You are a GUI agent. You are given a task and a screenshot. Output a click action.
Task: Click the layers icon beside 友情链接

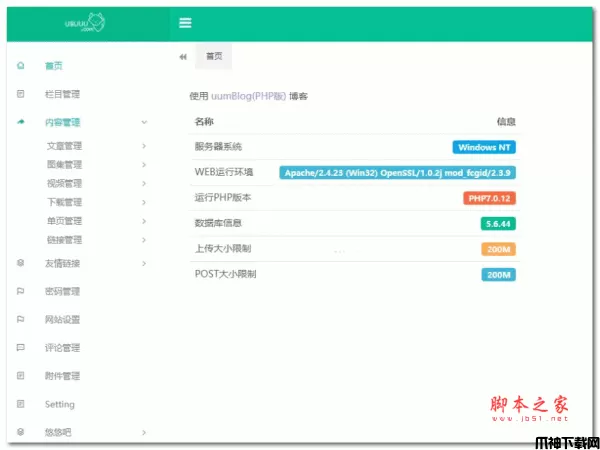(21, 263)
